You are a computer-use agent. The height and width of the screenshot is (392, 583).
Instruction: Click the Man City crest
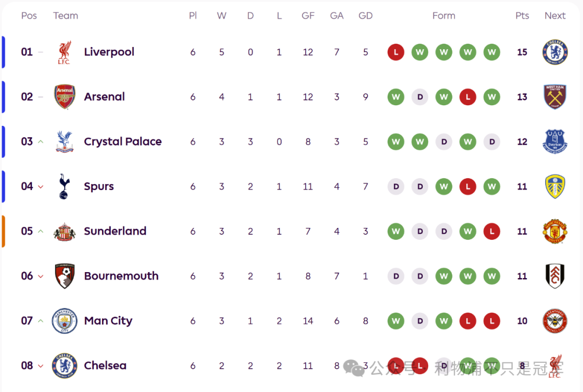tap(65, 321)
